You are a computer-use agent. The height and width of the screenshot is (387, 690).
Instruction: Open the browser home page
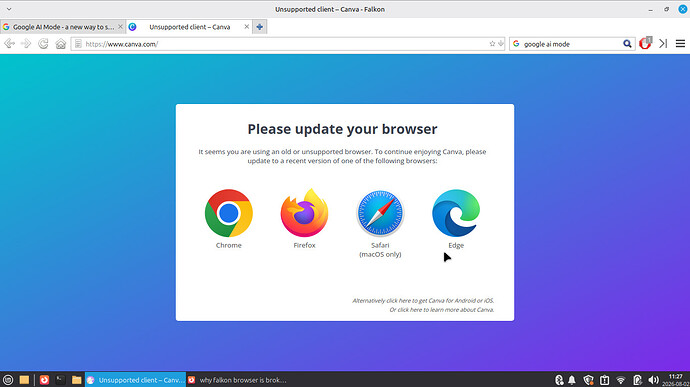point(61,44)
